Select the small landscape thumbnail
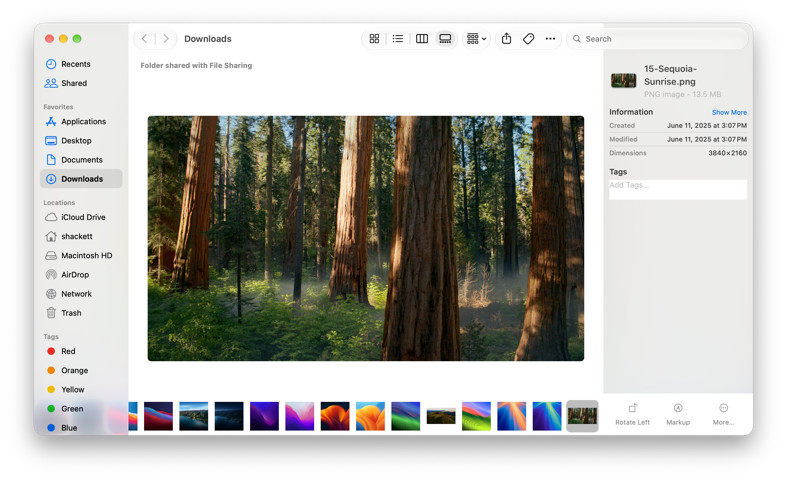Screen dimensions: 787x480 441,416
